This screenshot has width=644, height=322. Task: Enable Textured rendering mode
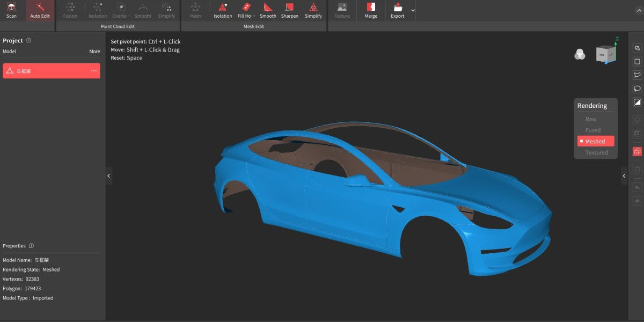[595, 152]
